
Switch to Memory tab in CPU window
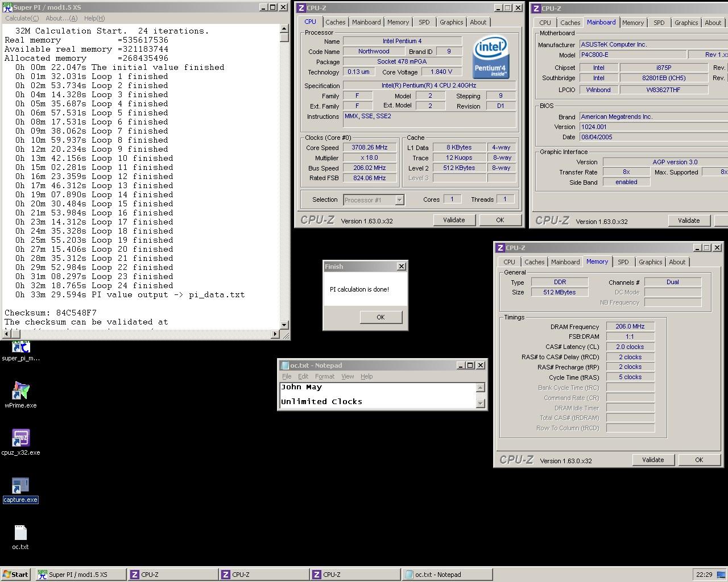(398, 22)
